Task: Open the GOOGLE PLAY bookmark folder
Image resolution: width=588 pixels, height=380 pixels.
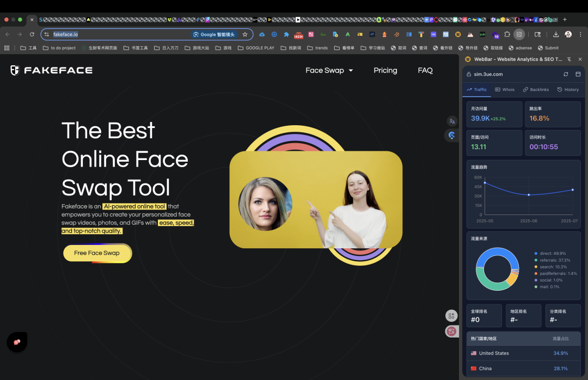Action: click(256, 48)
